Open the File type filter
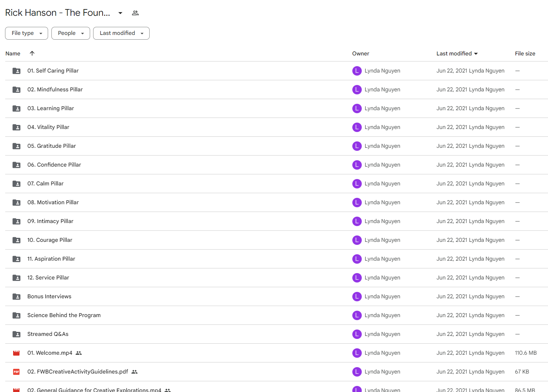This screenshot has height=392, width=548. [27, 33]
